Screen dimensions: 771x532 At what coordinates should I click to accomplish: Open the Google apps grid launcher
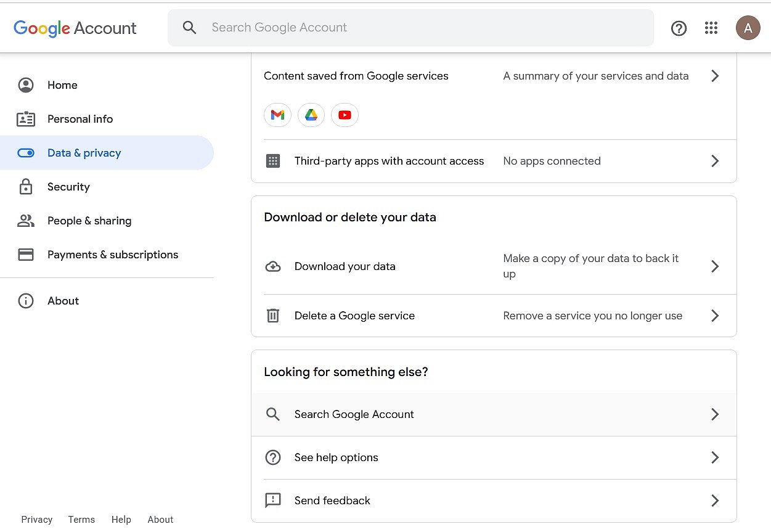click(711, 28)
